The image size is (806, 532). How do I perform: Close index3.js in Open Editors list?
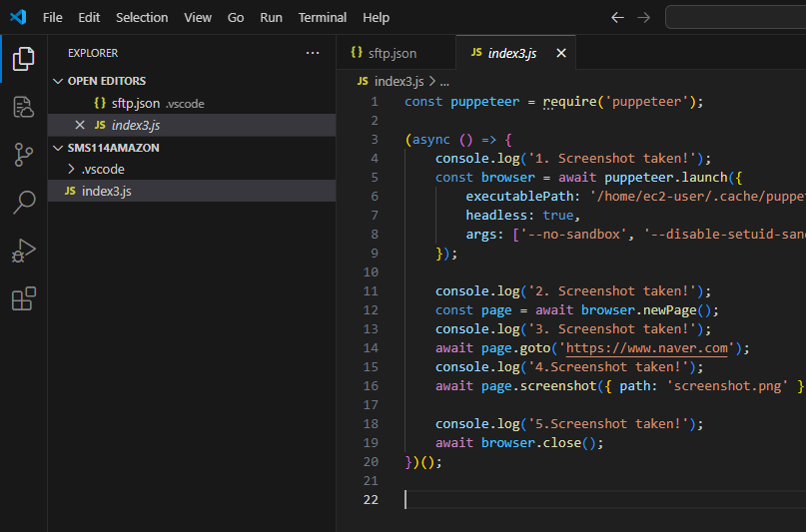click(x=80, y=125)
